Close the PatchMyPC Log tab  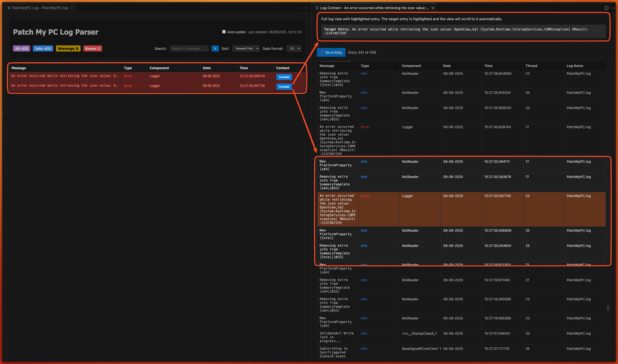(72, 8)
